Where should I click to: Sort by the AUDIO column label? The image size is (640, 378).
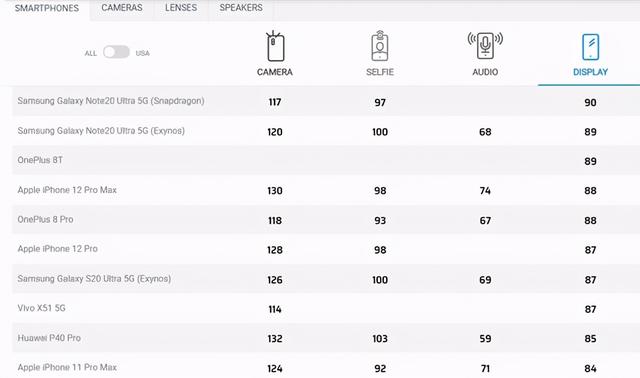[485, 72]
